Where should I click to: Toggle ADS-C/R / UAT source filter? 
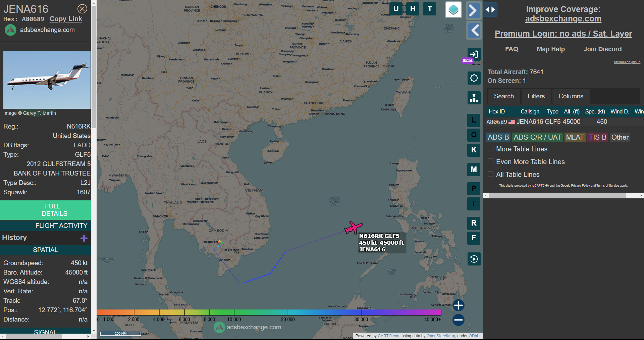[537, 137]
